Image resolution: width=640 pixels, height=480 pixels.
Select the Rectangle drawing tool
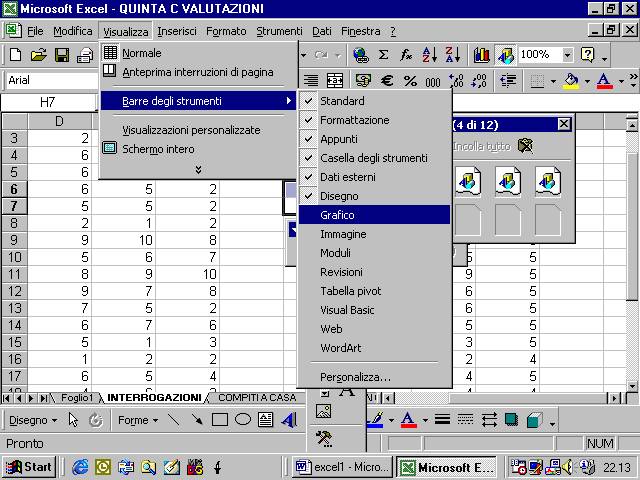click(220, 420)
